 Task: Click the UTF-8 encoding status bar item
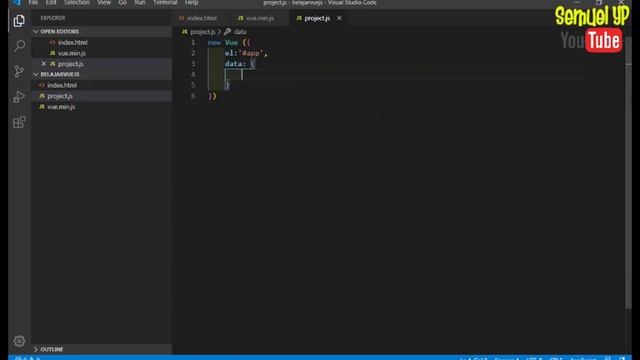coord(534,358)
